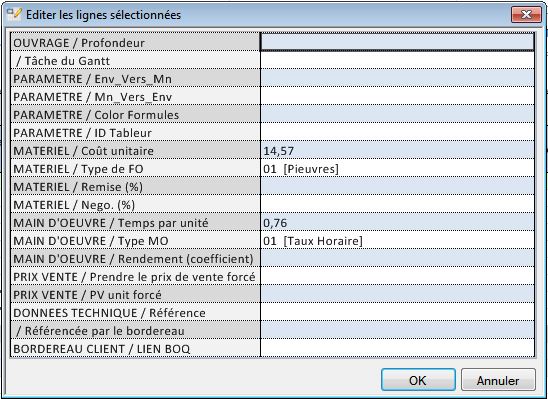Open the Type MO value 01 [Taux Horaire]
This screenshot has height=399, width=548.
tap(397, 240)
